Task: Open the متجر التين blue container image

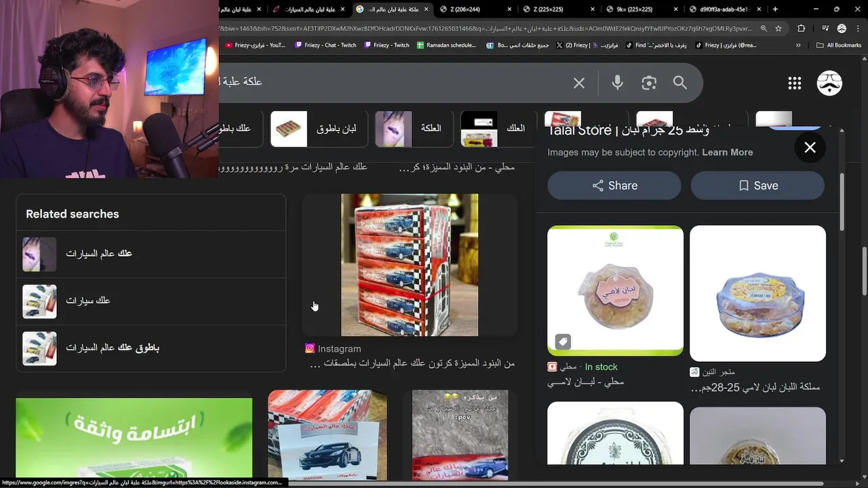Action: click(x=757, y=293)
